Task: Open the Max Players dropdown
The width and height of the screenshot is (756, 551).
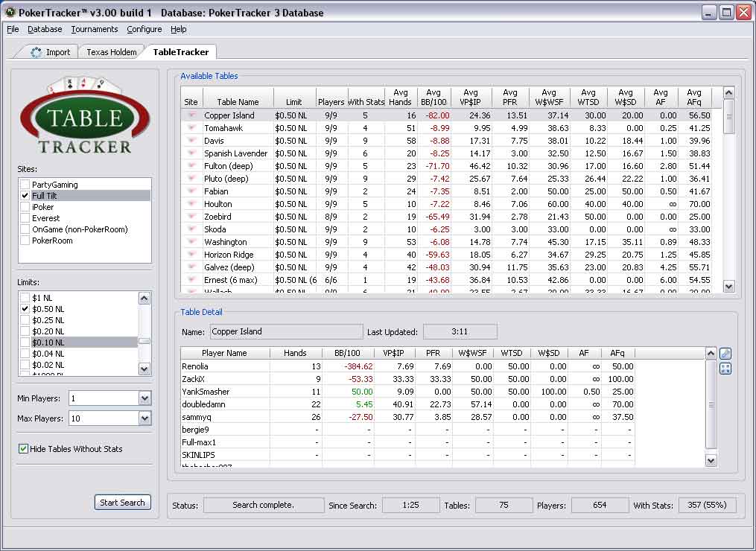Action: pyautogui.click(x=144, y=418)
